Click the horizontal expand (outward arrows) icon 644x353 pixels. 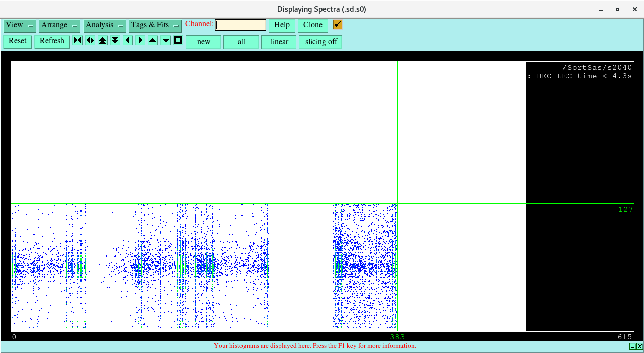point(90,41)
